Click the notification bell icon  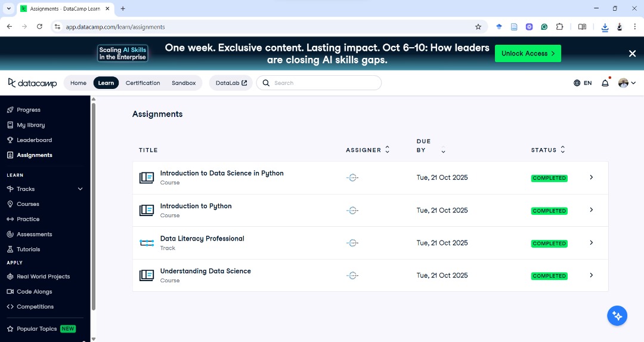pyautogui.click(x=605, y=83)
